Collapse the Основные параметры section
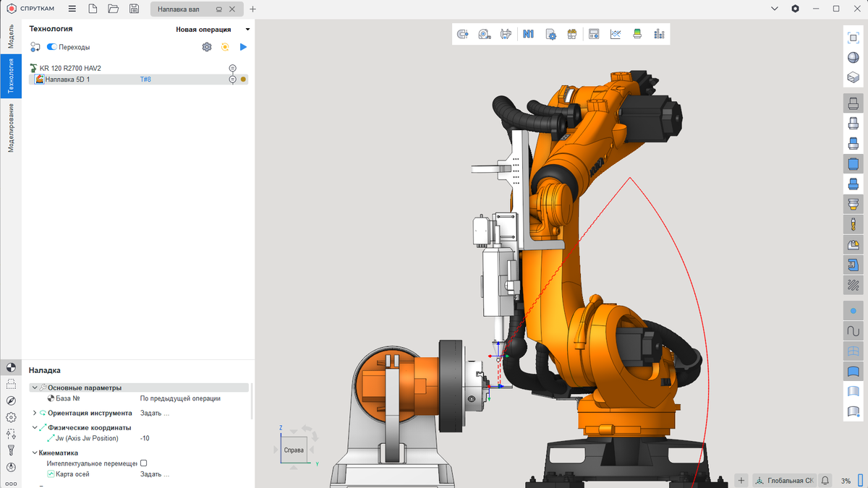The height and width of the screenshot is (488, 868). click(x=35, y=388)
